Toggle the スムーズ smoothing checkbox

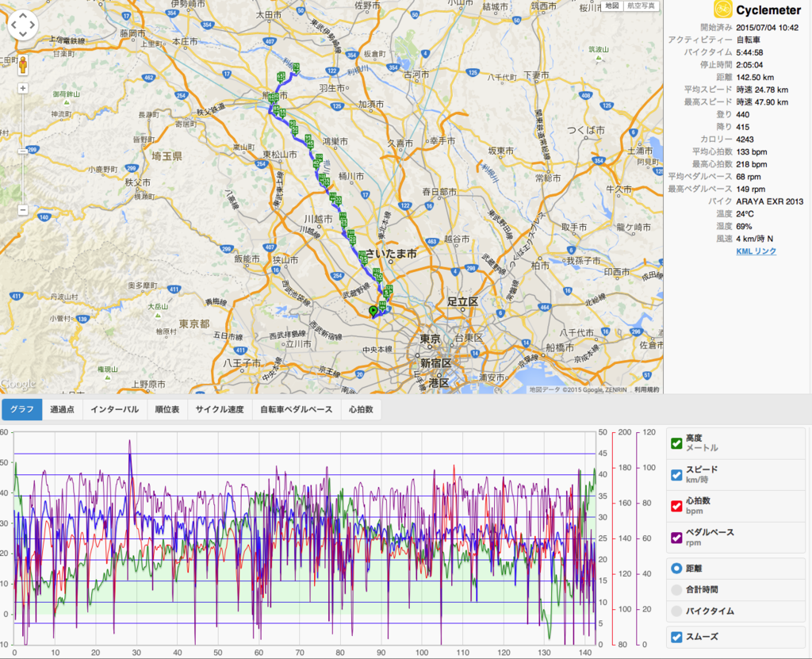pos(676,637)
